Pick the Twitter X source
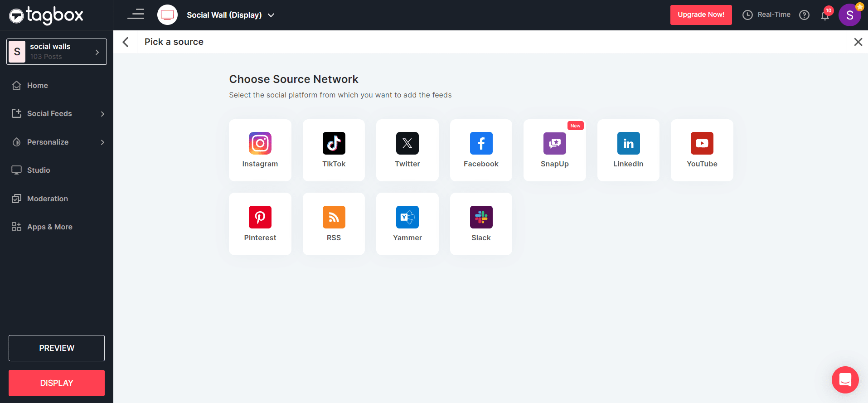 pos(407,150)
